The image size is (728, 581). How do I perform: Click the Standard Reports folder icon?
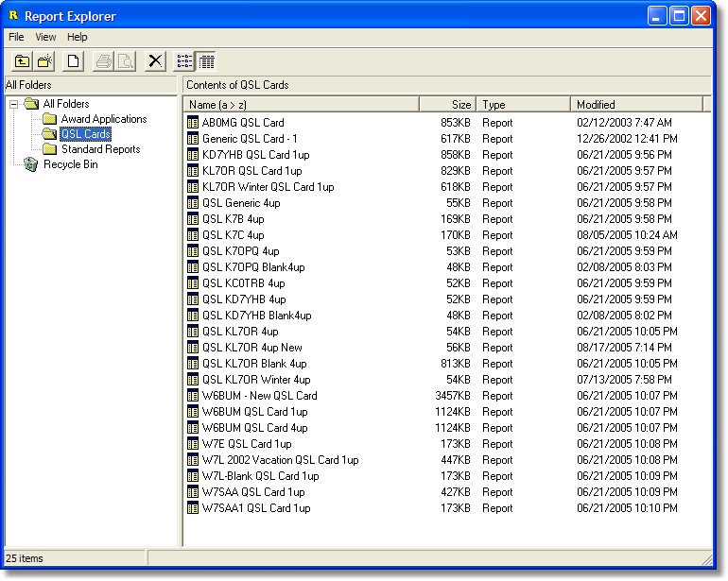(x=49, y=149)
